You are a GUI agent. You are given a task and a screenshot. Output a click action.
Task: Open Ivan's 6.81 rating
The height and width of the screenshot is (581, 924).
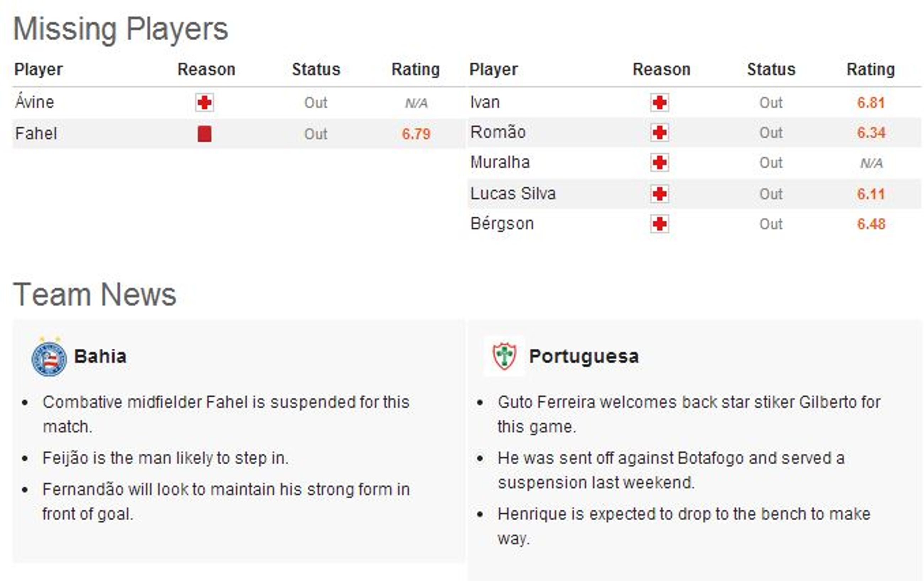pyautogui.click(x=871, y=102)
